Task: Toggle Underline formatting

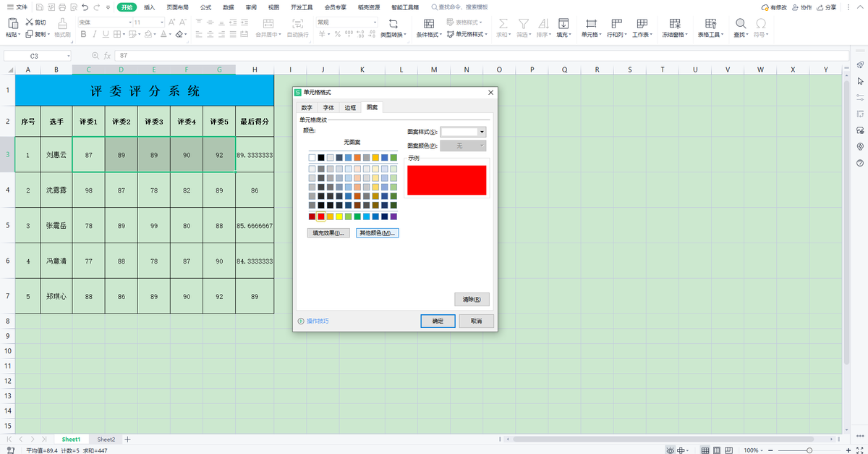Action: [x=104, y=34]
